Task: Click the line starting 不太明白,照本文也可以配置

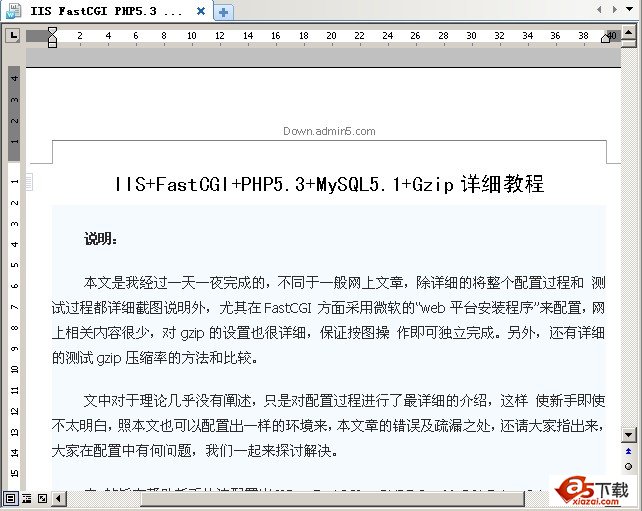Action: 328,426
